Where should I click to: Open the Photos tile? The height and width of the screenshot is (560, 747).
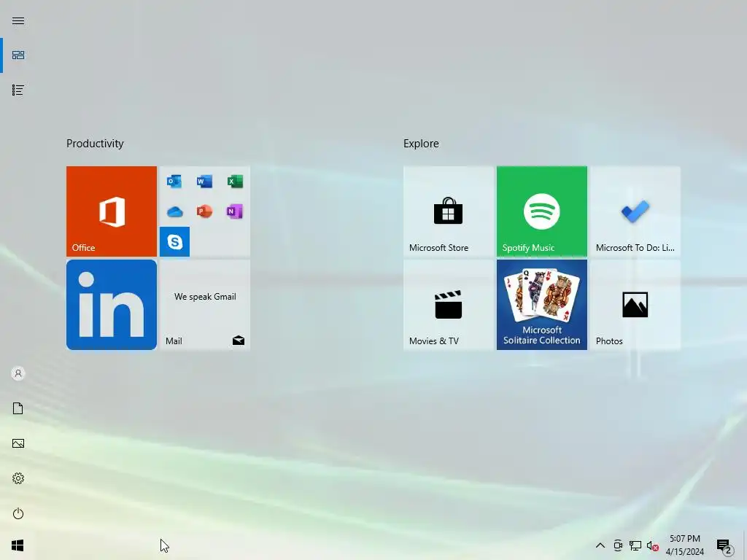click(635, 305)
